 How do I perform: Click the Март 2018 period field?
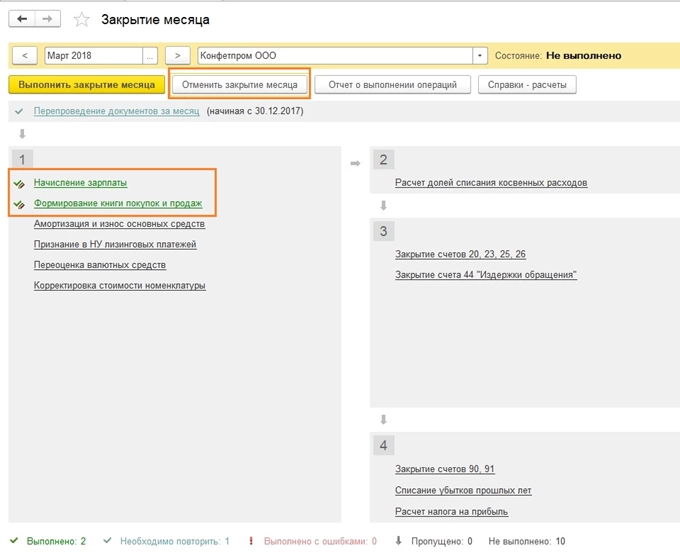point(93,56)
